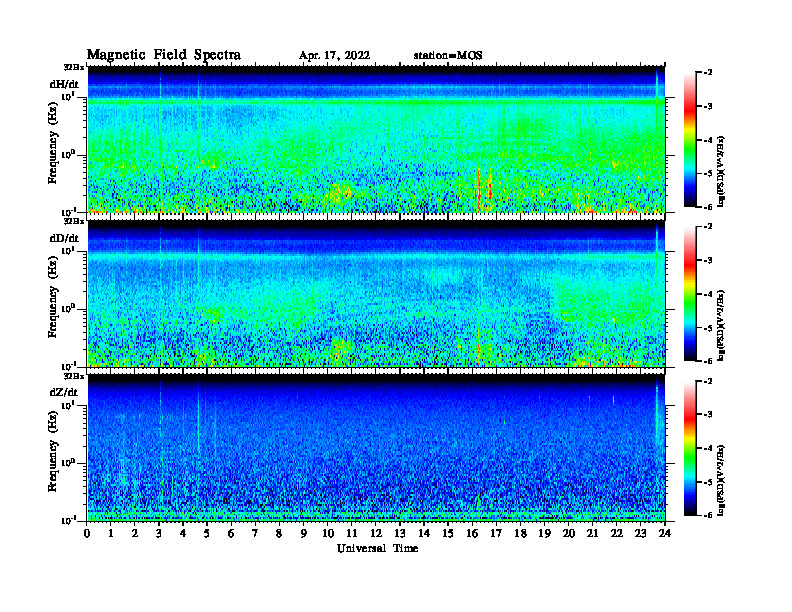Click hour 3 on the Universal Time axis
Viewport: 792px width, 612px height.
[x=159, y=533]
